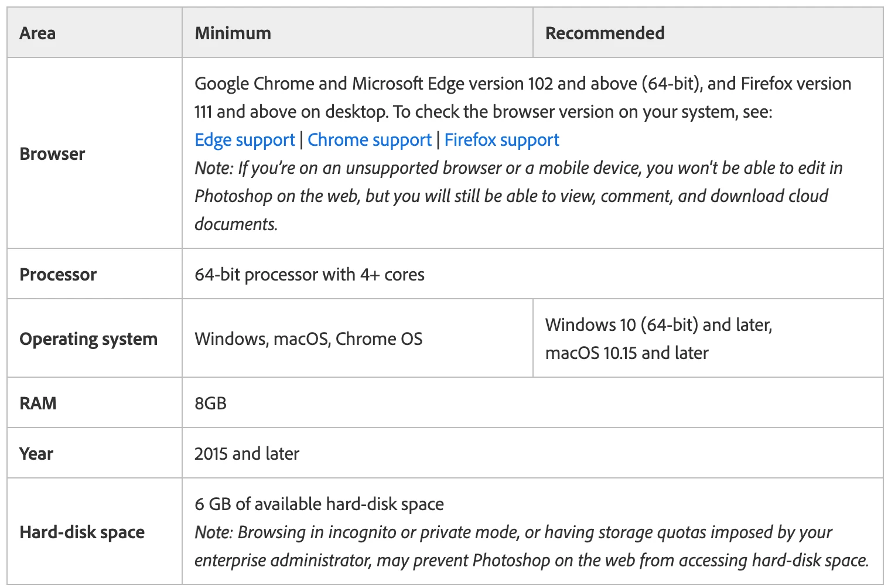
Task: Click the incognito browsing note in italics
Action: pos(531,546)
